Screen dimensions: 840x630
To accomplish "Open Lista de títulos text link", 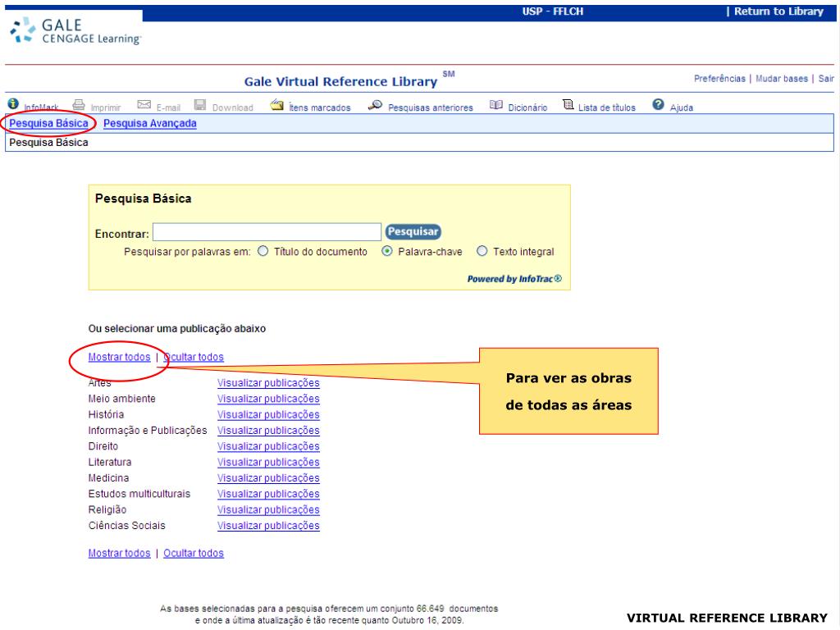I will click(606, 107).
